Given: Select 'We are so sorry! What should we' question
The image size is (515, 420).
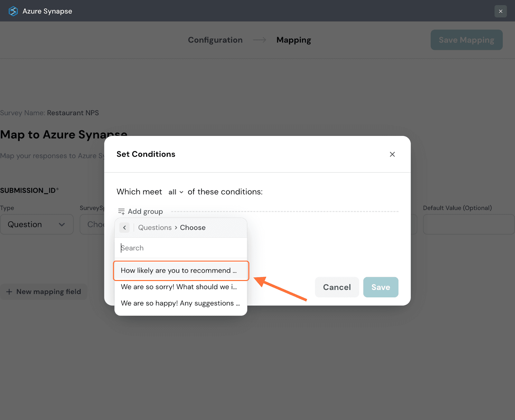Looking at the screenshot, I should (179, 287).
